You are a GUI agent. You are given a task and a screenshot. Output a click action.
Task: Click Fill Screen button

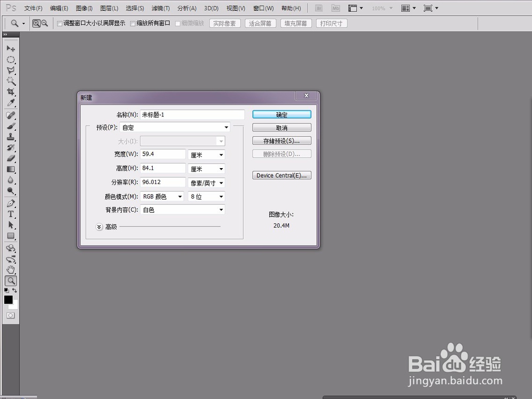296,23
